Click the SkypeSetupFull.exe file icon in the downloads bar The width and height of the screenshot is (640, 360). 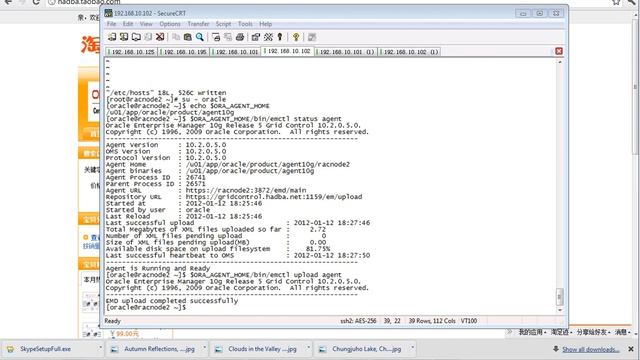click(11, 349)
